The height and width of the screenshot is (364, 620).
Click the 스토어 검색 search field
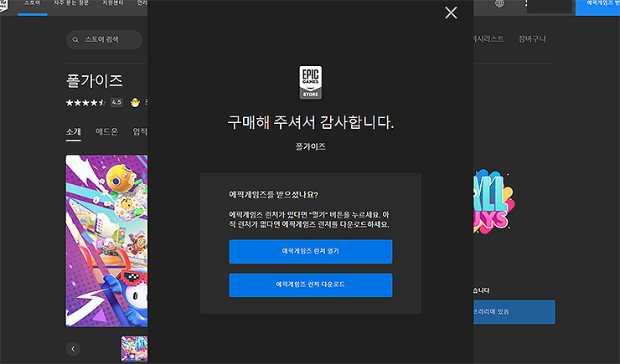(104, 39)
